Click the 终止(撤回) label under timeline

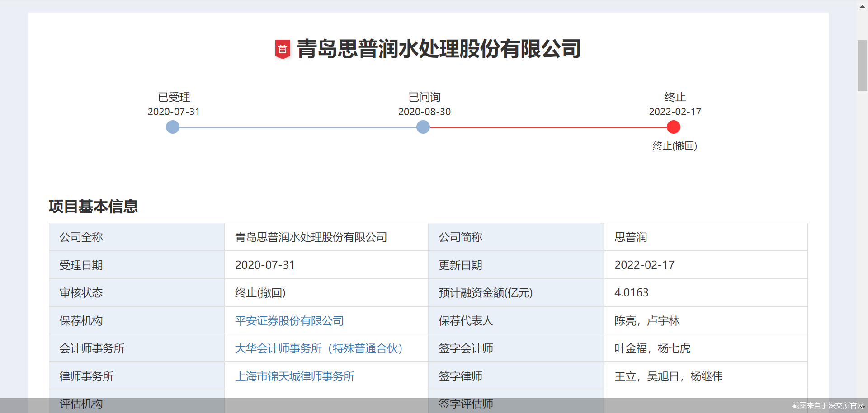(675, 146)
